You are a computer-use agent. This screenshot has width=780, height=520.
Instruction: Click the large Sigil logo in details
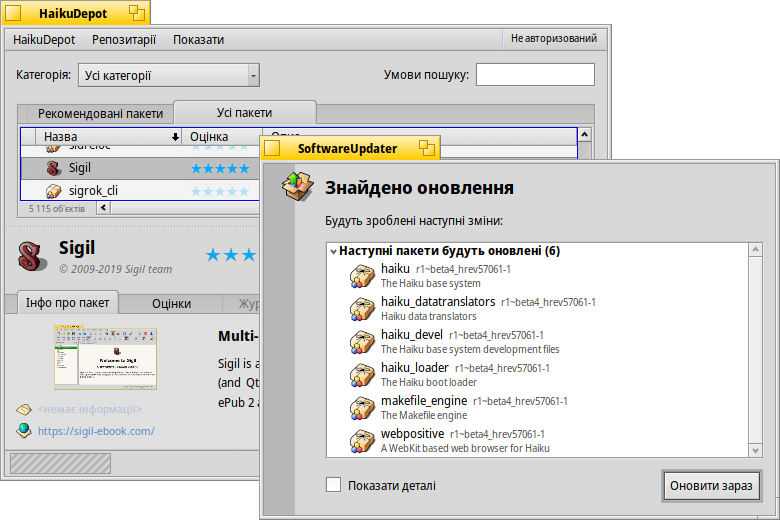click(32, 256)
